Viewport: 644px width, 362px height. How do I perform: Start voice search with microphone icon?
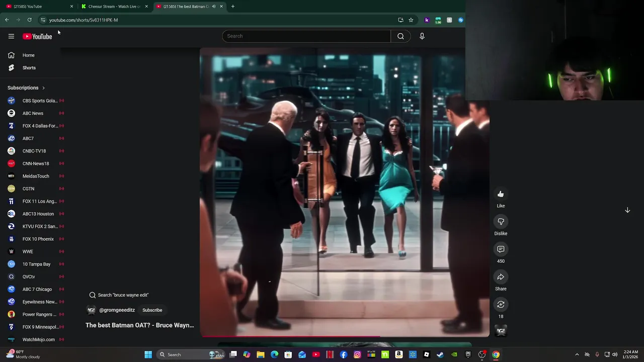[422, 36]
